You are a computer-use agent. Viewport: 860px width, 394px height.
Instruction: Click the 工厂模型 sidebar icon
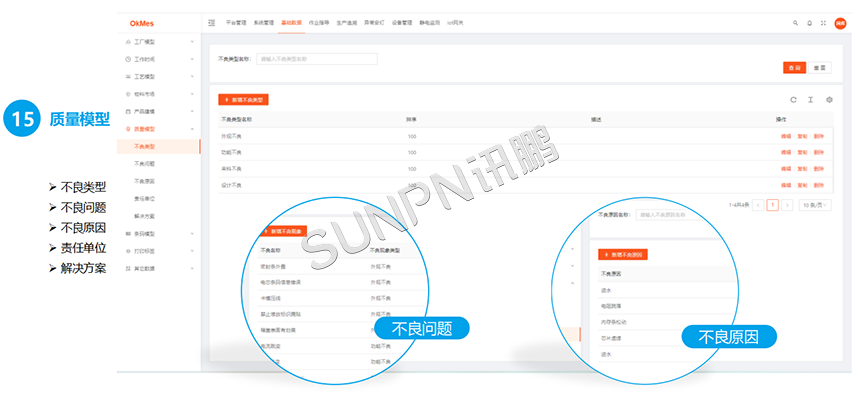pyautogui.click(x=128, y=42)
